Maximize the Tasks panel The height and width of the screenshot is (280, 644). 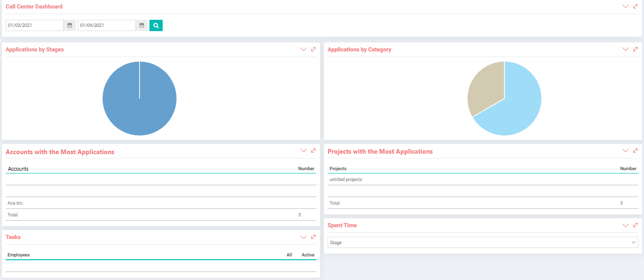314,237
